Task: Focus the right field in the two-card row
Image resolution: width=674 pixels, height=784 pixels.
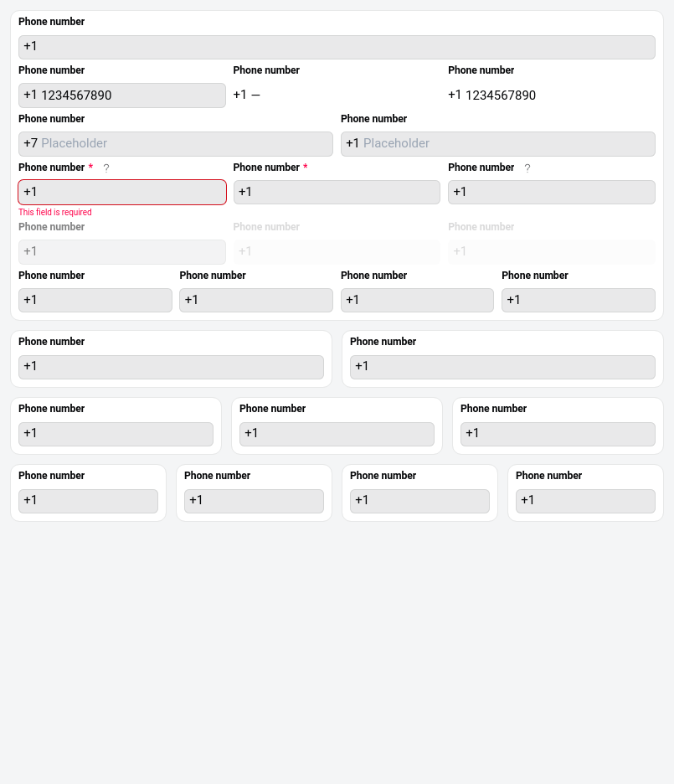Action: point(502,367)
